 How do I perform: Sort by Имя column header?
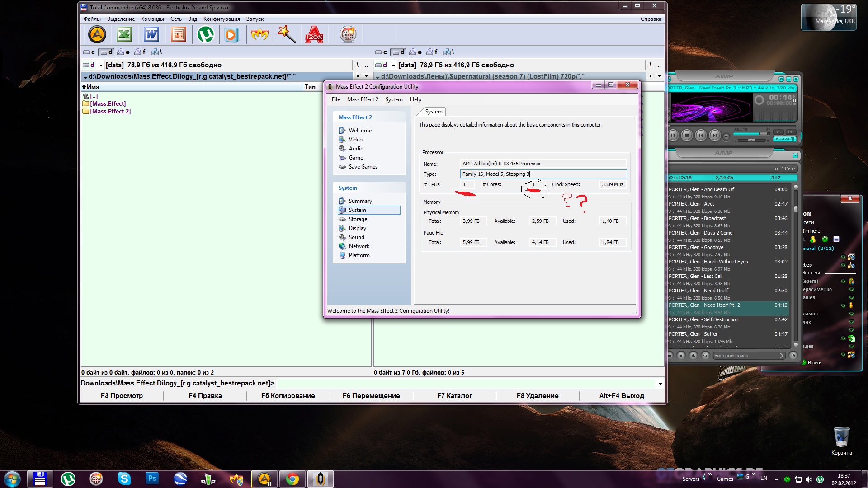[x=192, y=87]
